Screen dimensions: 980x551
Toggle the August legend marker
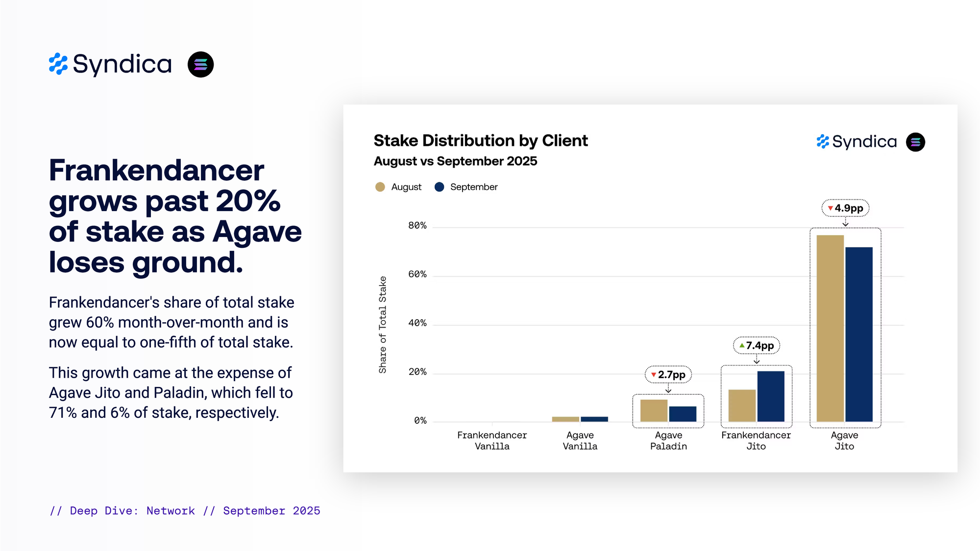coord(380,187)
